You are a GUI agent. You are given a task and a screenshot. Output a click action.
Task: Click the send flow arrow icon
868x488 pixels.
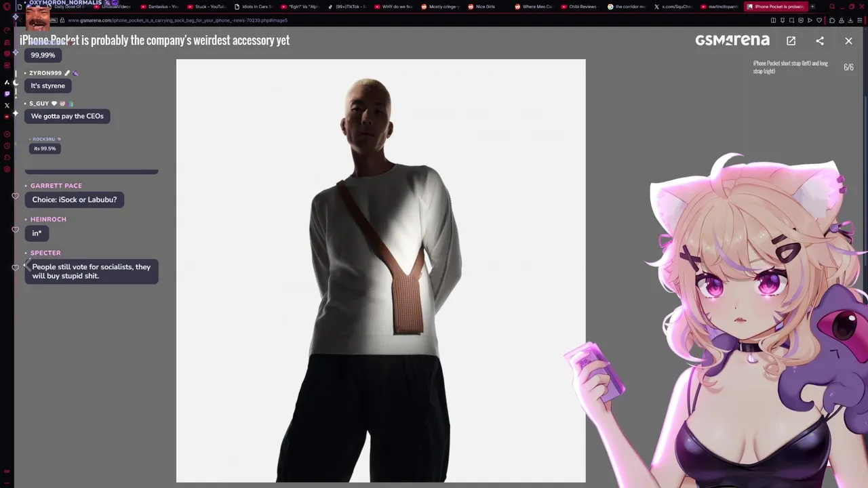pos(810,20)
